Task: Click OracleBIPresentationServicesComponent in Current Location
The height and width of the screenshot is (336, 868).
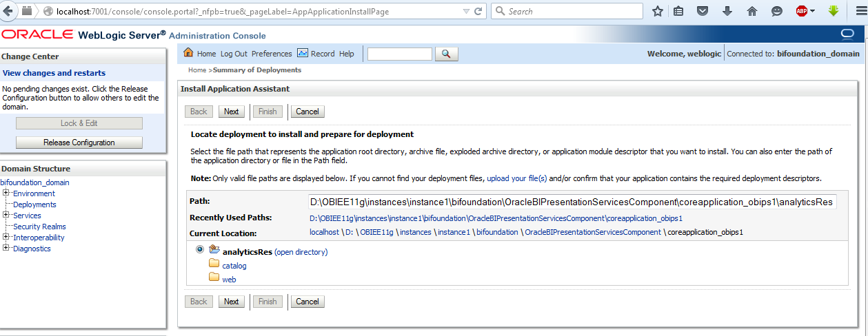Action: tap(593, 232)
